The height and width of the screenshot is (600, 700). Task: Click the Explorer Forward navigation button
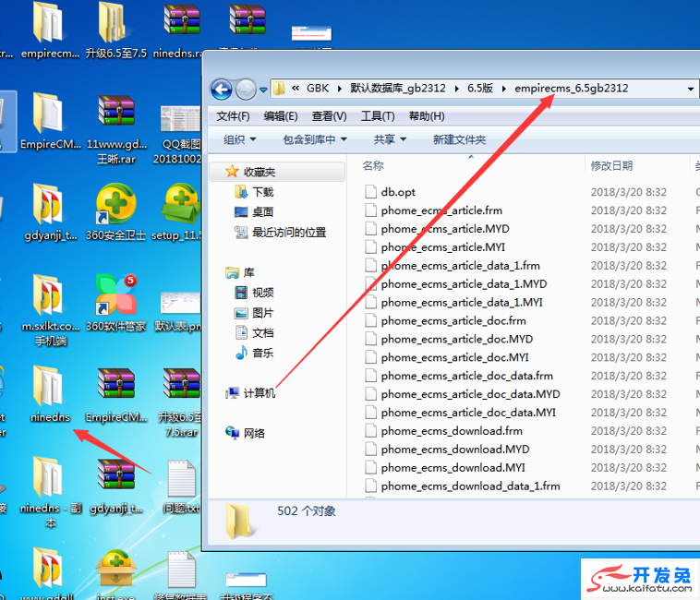pos(246,90)
